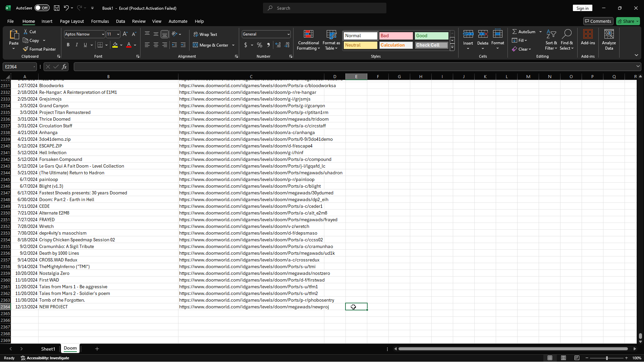Switch to the Formulas tab

click(x=100, y=21)
